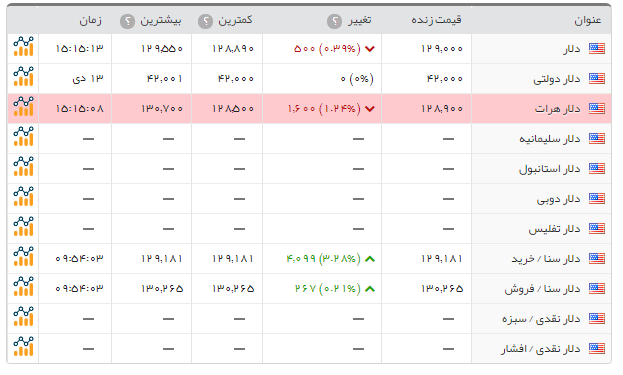Viewport: 623px width, 375px height.
Task: Click the زمان column header
Action: point(91,20)
